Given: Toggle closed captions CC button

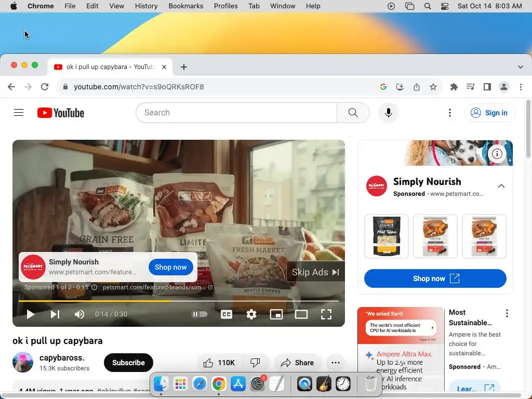Looking at the screenshot, I should [227, 314].
